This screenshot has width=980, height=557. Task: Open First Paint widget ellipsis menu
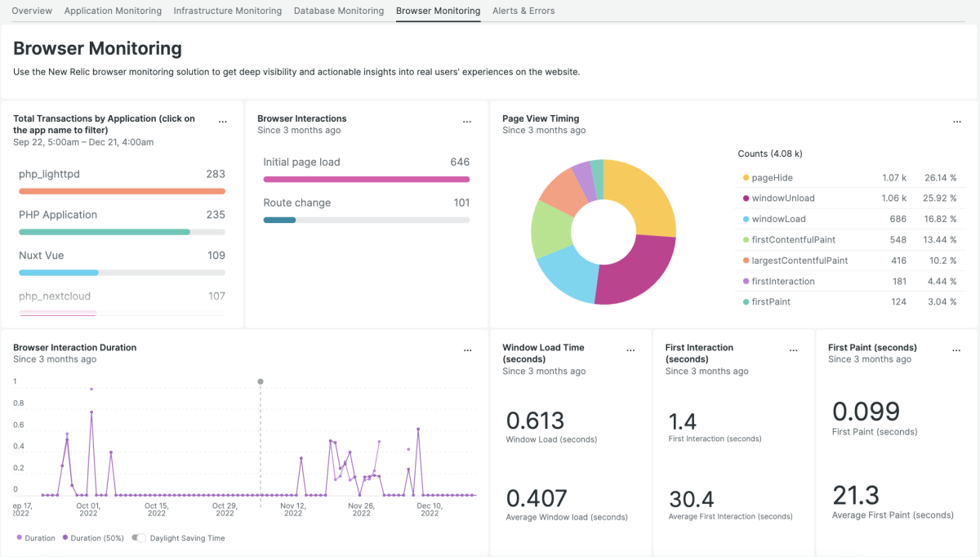click(x=957, y=350)
